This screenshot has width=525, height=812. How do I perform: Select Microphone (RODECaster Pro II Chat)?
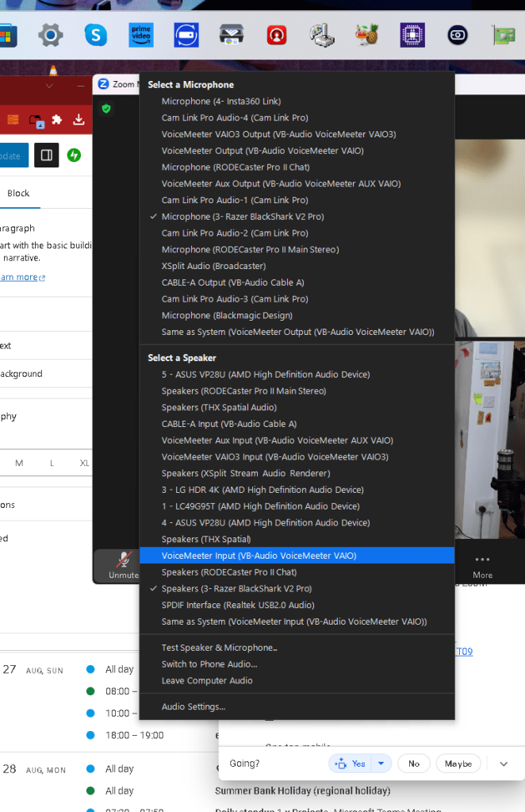tap(297, 167)
